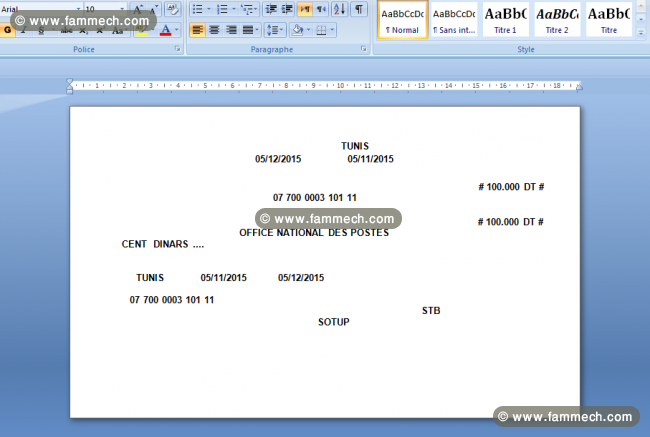Click in the Arial font name field
This screenshot has height=437, width=650.
coord(37,8)
